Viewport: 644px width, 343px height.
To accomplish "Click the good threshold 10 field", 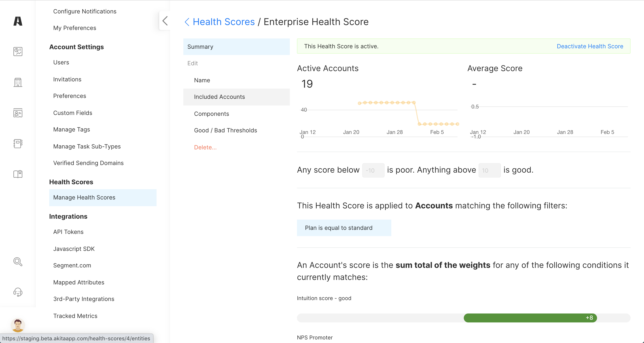I will click(x=489, y=170).
